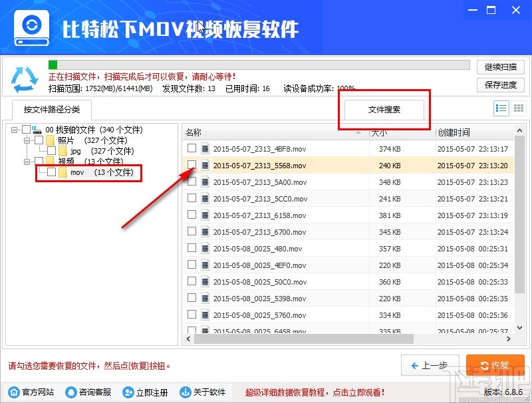Click the jpg folder icon in tree
The height and width of the screenshot is (403, 532).
[63, 151]
